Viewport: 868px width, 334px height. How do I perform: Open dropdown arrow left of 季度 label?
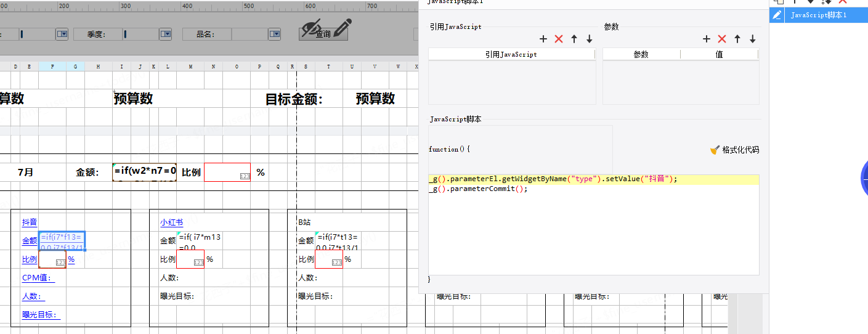[62, 35]
